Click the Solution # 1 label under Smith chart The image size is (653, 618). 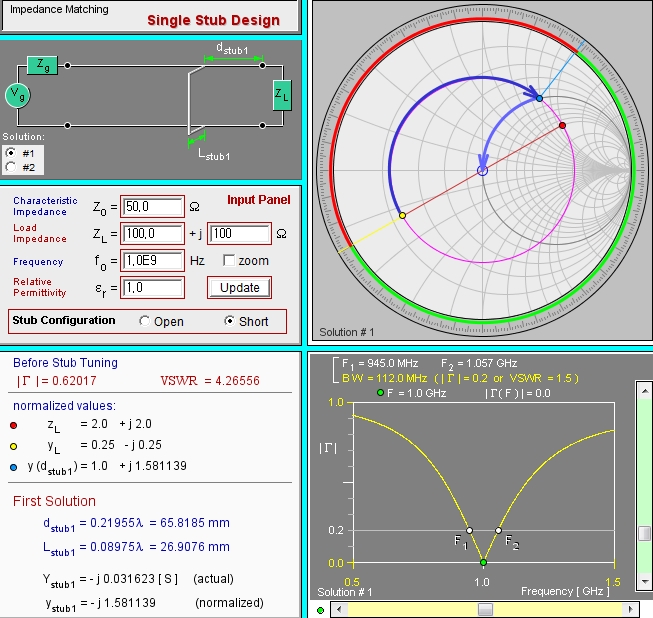click(x=346, y=332)
